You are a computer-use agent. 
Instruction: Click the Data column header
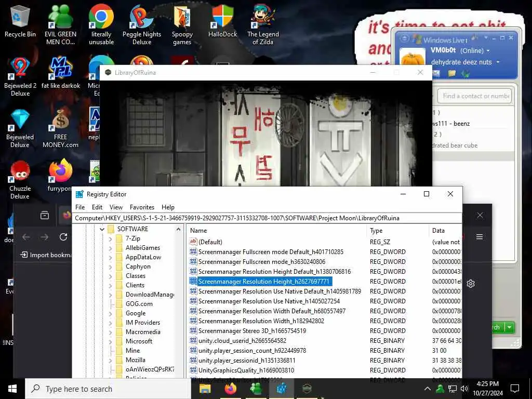click(x=445, y=230)
